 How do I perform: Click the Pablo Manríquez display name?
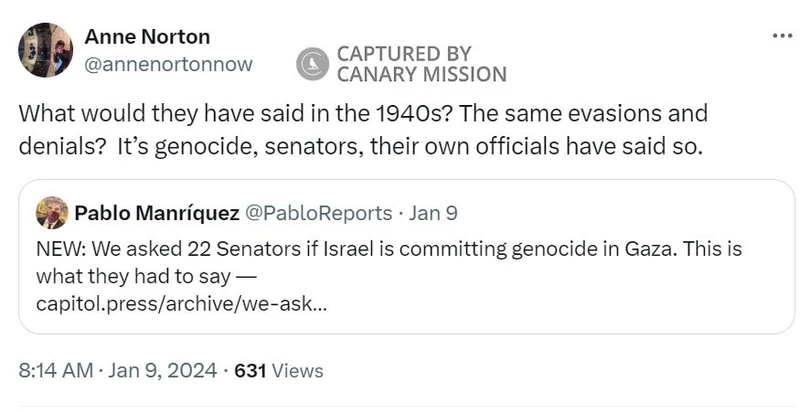coord(156,213)
